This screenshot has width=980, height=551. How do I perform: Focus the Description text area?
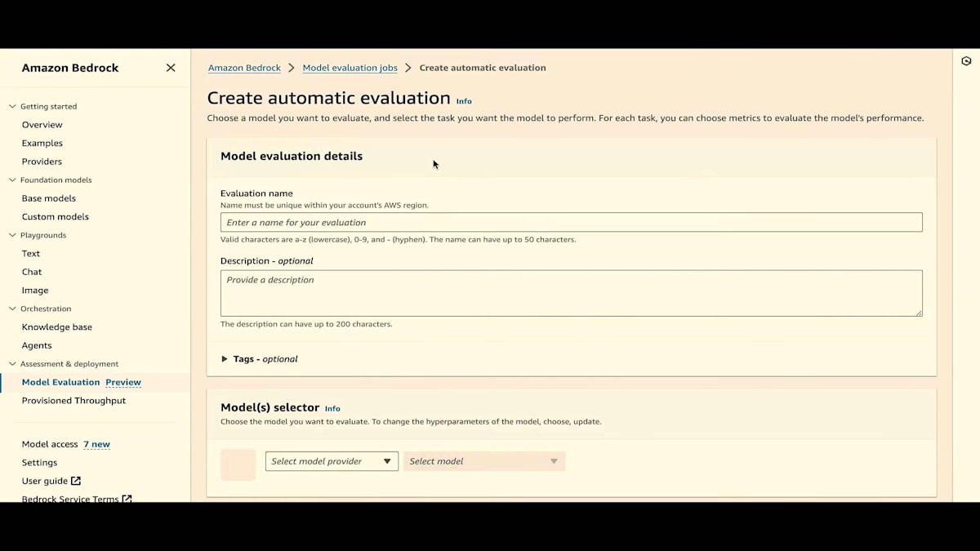pyautogui.click(x=572, y=293)
